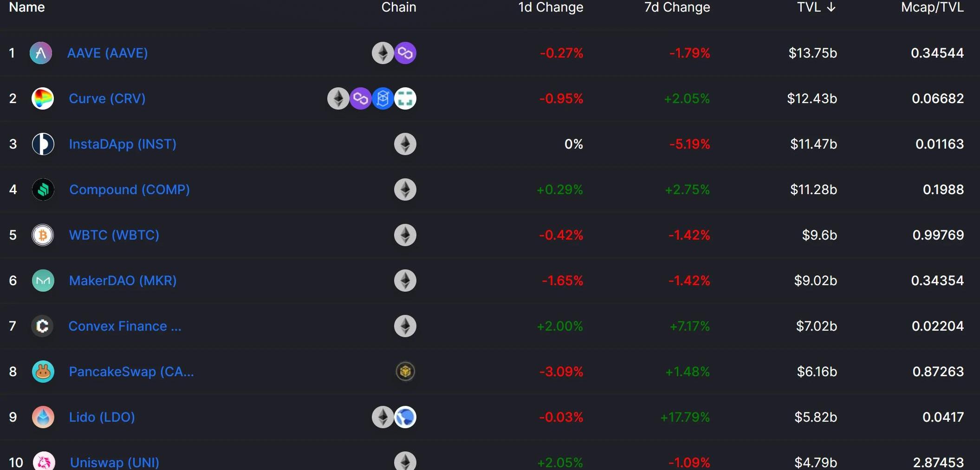Click the Lido droplet logo icon
The height and width of the screenshot is (470, 980).
[x=43, y=417]
